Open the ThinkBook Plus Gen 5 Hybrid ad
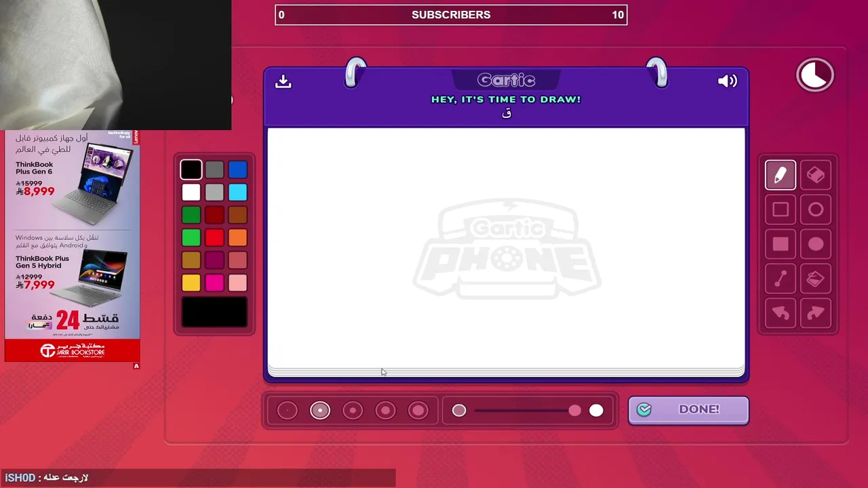 (73, 270)
